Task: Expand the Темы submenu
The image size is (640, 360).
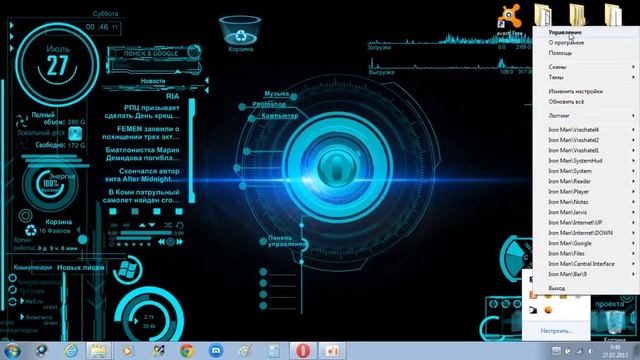Action: pos(586,77)
